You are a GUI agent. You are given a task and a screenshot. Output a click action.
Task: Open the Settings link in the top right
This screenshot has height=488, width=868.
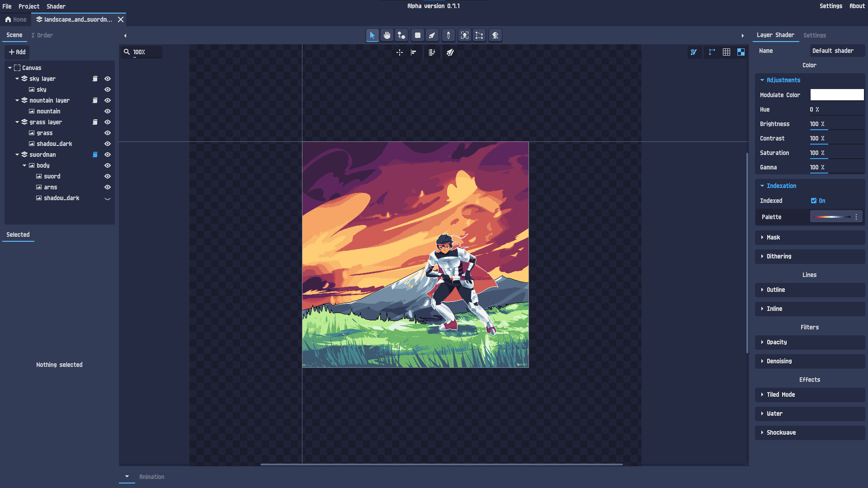tap(831, 6)
